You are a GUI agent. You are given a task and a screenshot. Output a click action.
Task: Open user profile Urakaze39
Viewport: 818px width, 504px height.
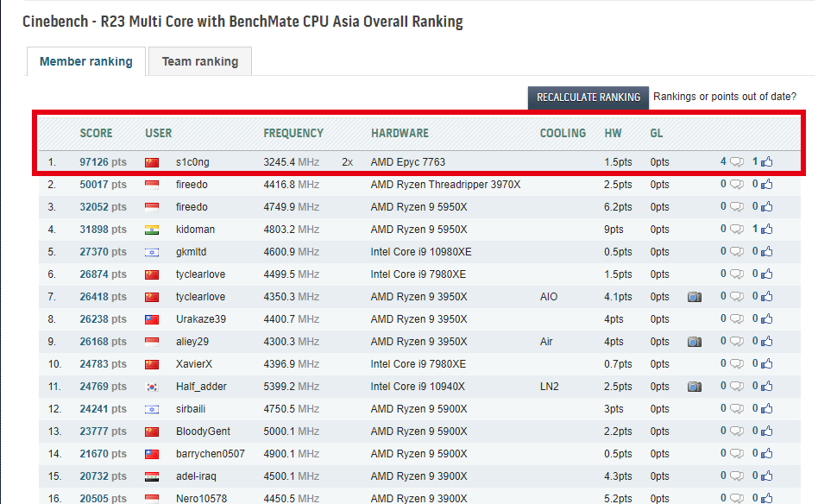(x=201, y=319)
